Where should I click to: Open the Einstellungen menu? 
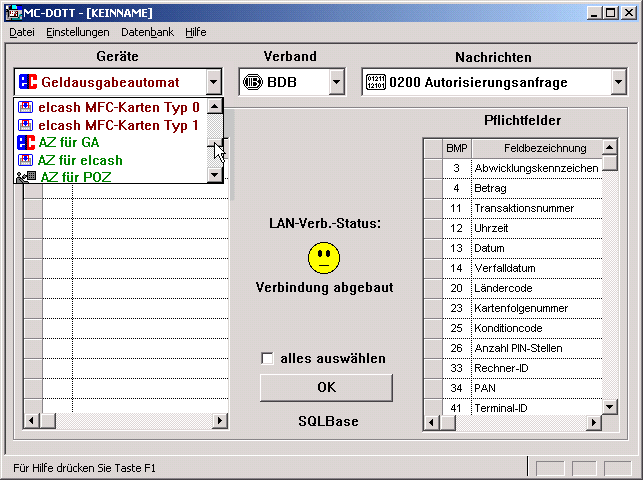[78, 32]
